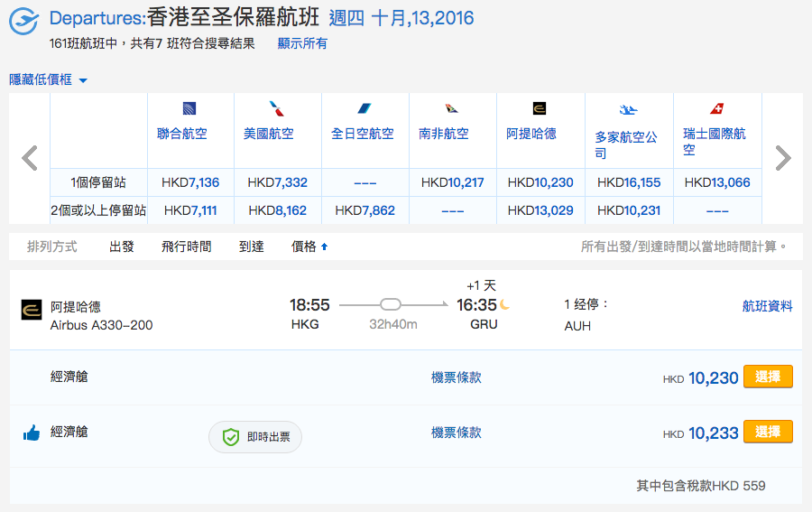This screenshot has width=812, height=512.
Task: Click the multiple airlines (多家航空公司) icon
Action: (x=628, y=109)
